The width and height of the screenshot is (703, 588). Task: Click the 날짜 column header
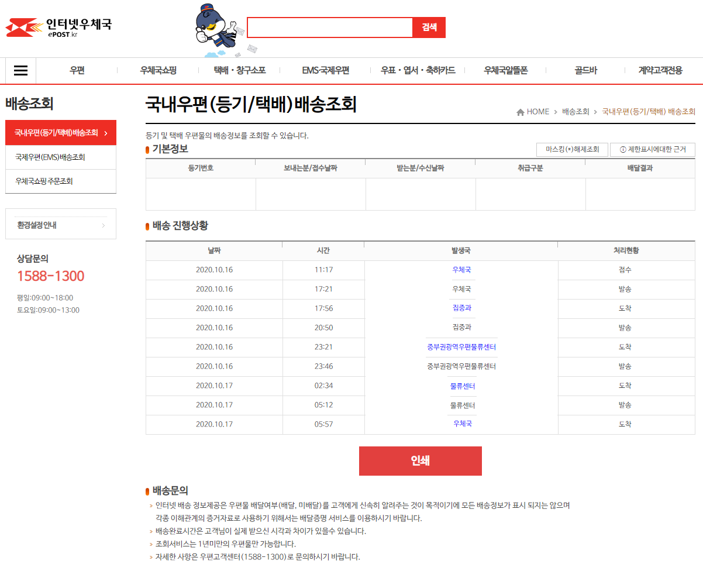coord(214,250)
